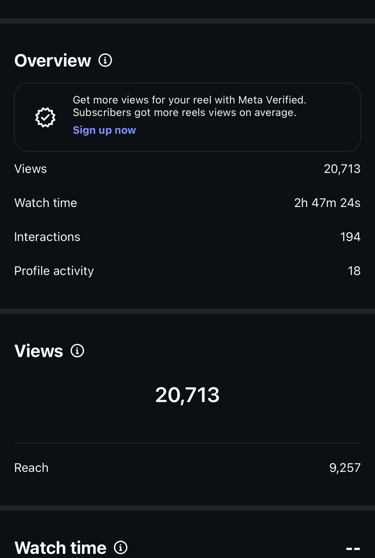
Task: Tap the 18 profile activity value
Action: pyautogui.click(x=354, y=271)
